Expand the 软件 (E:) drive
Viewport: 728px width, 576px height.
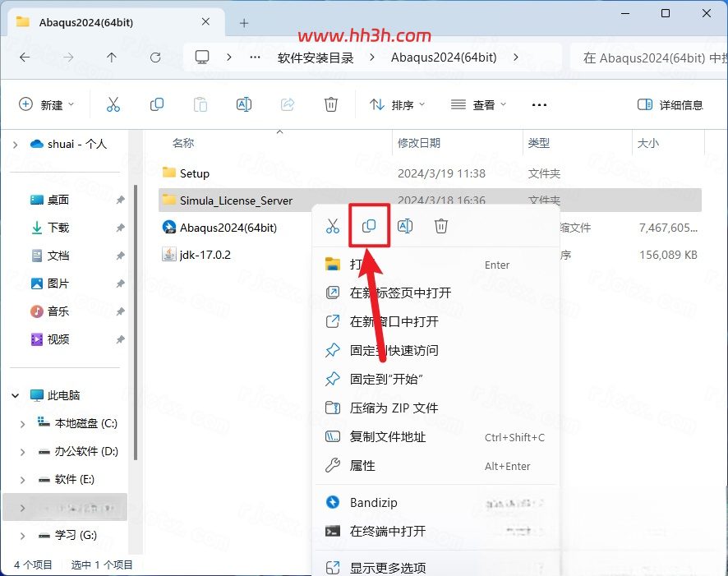(x=22, y=480)
